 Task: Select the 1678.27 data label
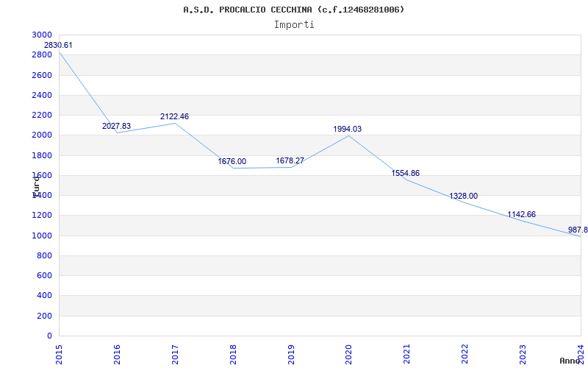[x=290, y=161]
